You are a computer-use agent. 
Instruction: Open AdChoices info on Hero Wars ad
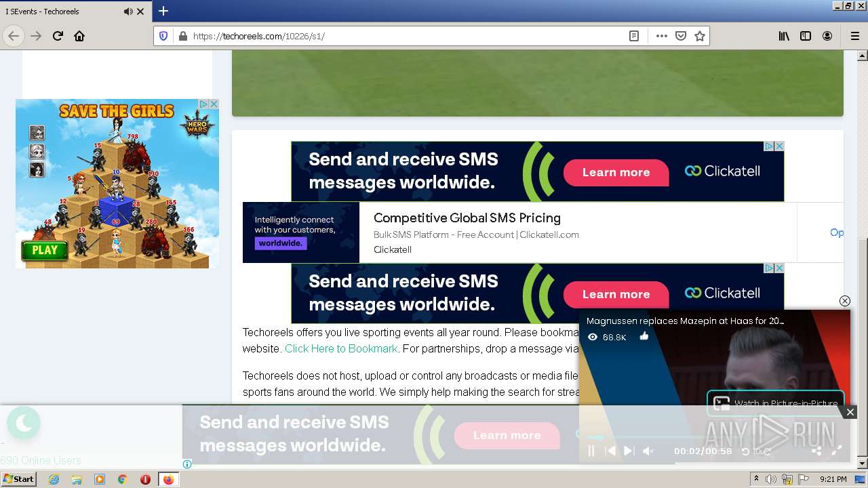pos(203,104)
